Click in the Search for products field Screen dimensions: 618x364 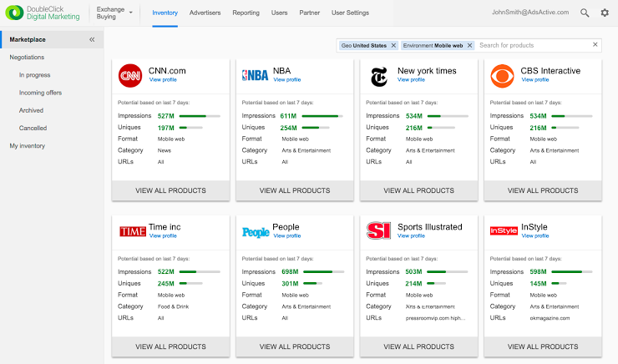[x=534, y=45]
